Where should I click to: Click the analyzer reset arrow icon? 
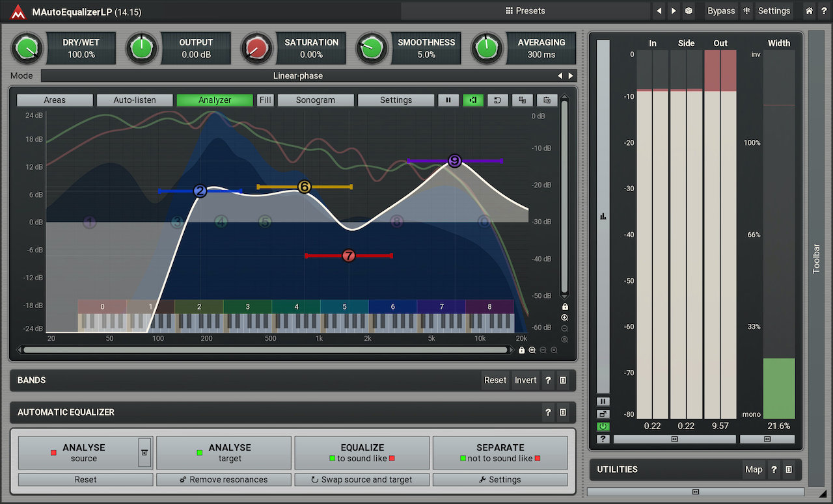(497, 100)
